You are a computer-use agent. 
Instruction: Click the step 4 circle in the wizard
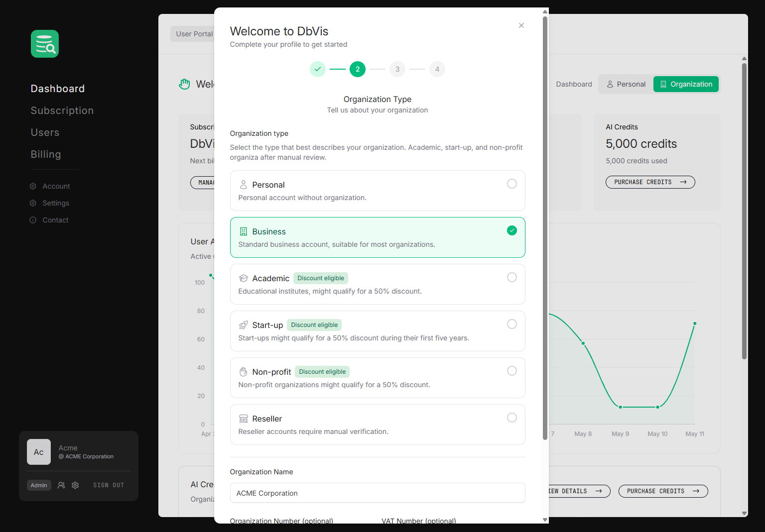click(437, 69)
